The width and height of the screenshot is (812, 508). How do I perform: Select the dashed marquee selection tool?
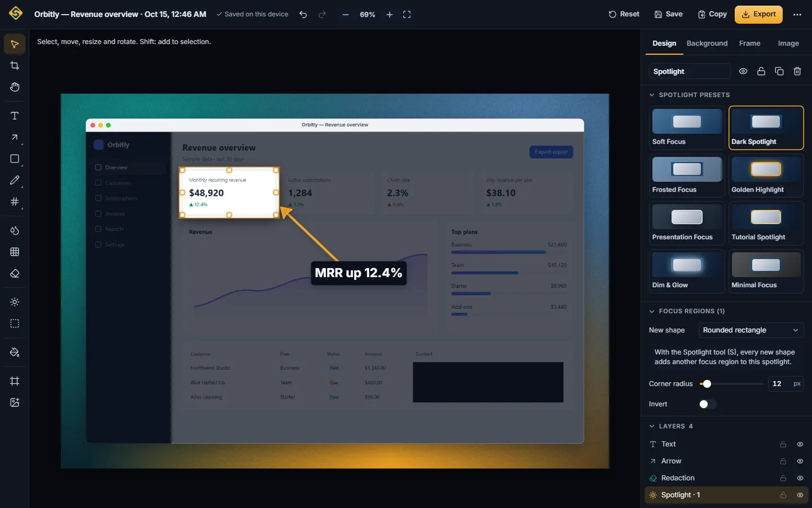click(15, 323)
